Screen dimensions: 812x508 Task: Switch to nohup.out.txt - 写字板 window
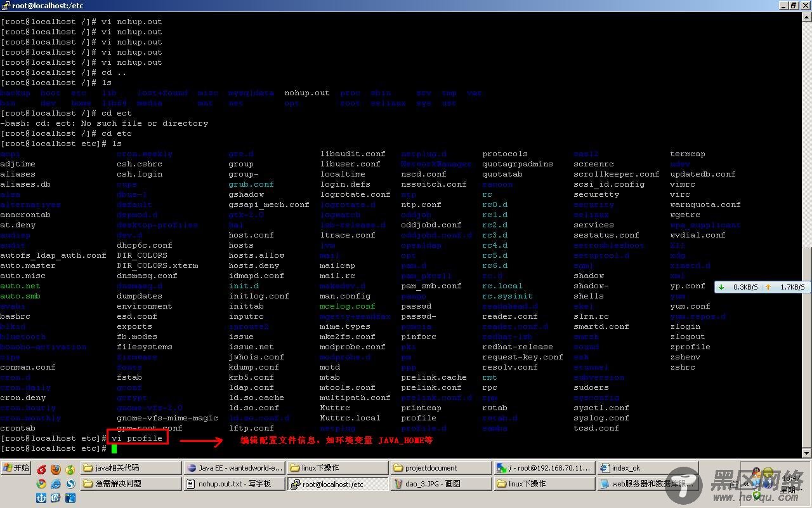coord(234,484)
